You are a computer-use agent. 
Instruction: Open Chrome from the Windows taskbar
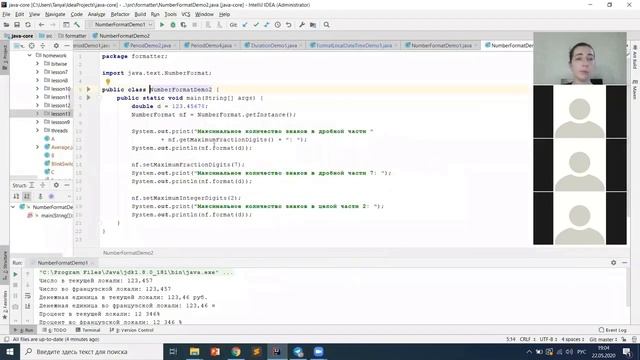236,351
